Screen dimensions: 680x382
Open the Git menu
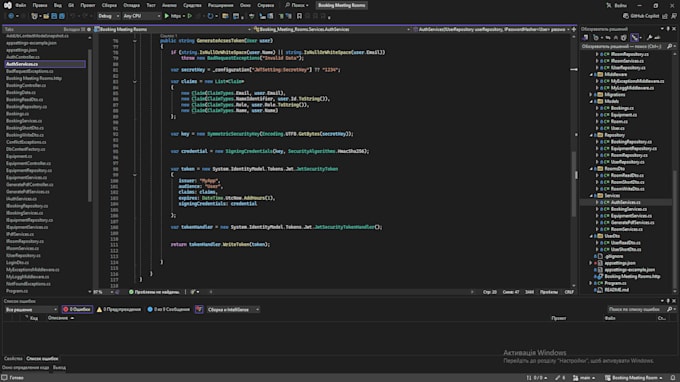coord(71,5)
